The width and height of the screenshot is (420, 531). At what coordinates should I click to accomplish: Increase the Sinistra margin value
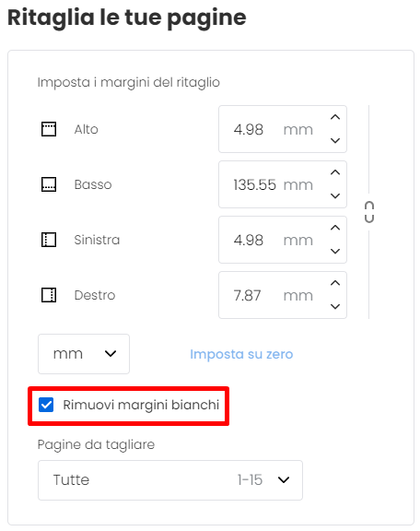(x=335, y=228)
